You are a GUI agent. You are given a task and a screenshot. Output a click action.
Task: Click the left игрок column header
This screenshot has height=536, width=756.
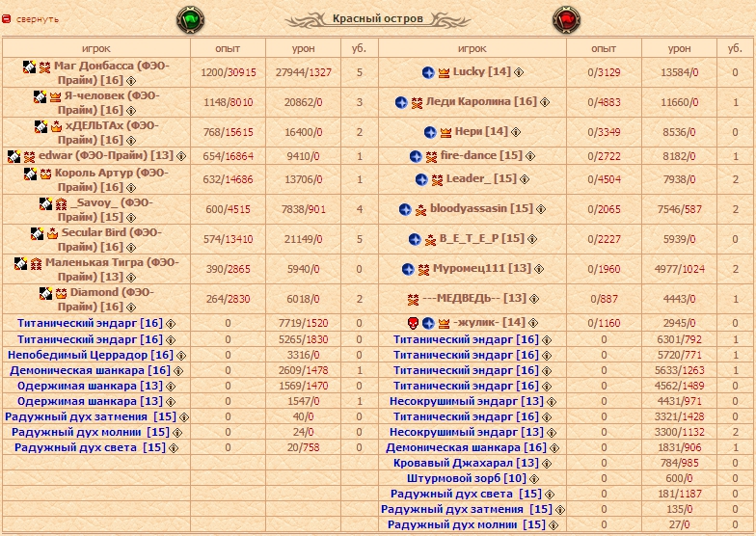coord(96,48)
